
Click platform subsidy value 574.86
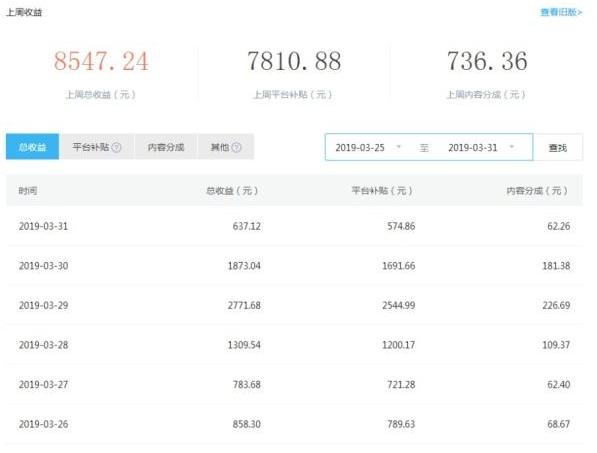(x=401, y=226)
